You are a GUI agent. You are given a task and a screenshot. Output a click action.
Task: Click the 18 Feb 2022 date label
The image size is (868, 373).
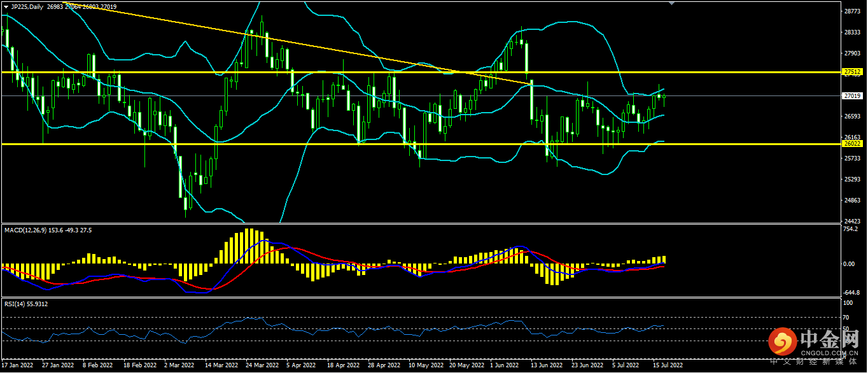[140, 366]
